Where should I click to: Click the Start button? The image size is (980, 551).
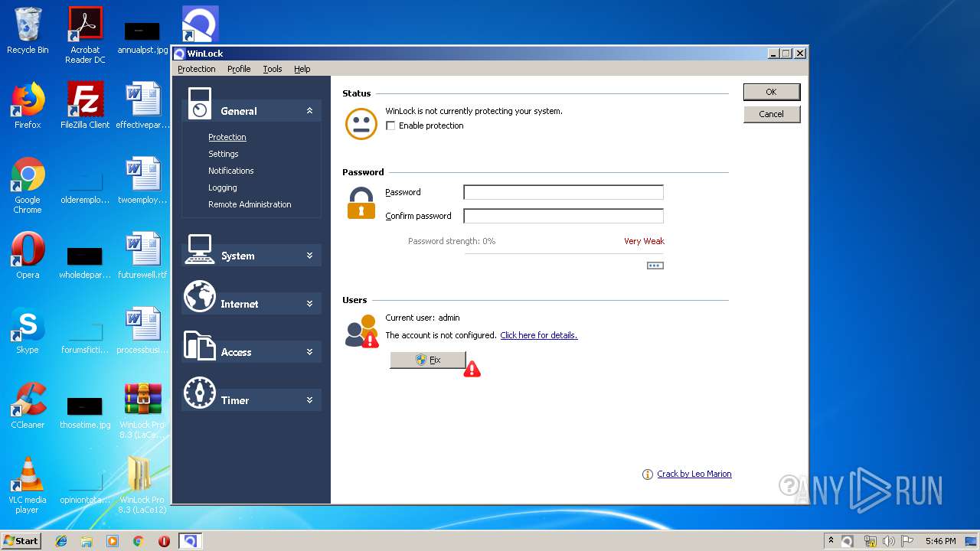tap(21, 541)
